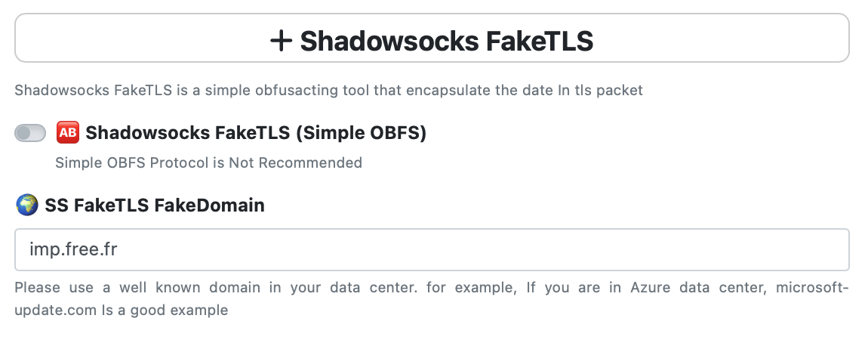868x340 pixels.
Task: Click the 'imp.free.fr' text inside the field
Action: click(73, 250)
